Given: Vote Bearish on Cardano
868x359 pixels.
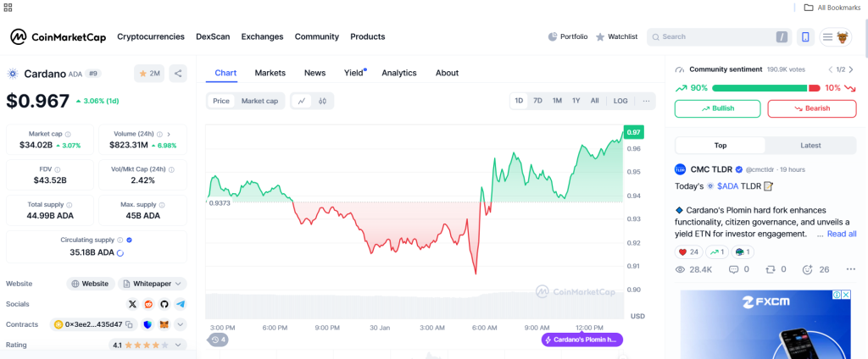Looking at the screenshot, I should tap(812, 108).
